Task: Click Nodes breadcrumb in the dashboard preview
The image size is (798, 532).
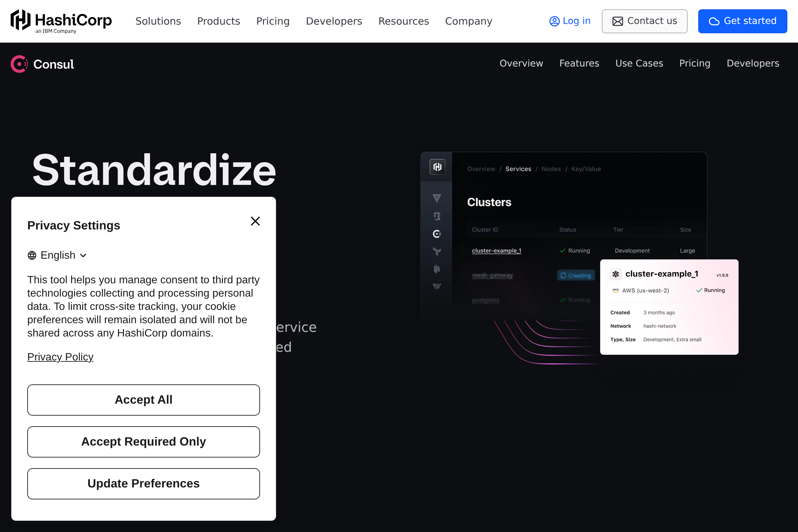Action: [551, 169]
